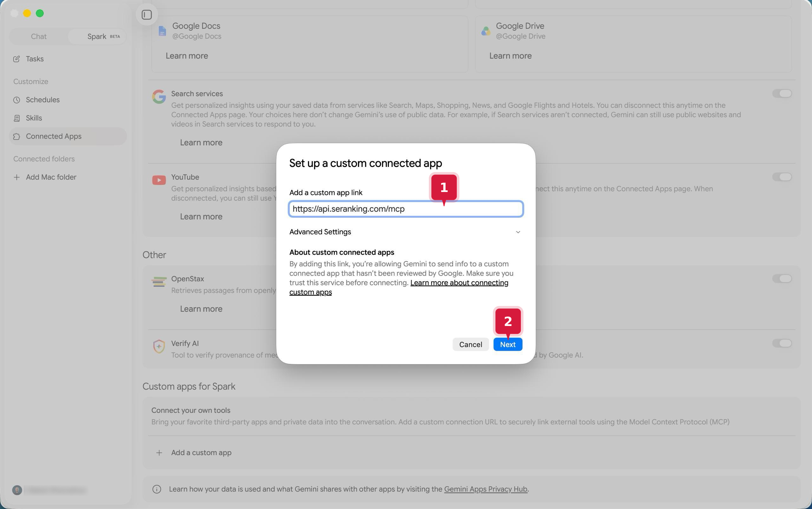Screen dimensions: 812x509
Task: Click 'Add a custom app link' label
Action: pyautogui.click(x=326, y=193)
